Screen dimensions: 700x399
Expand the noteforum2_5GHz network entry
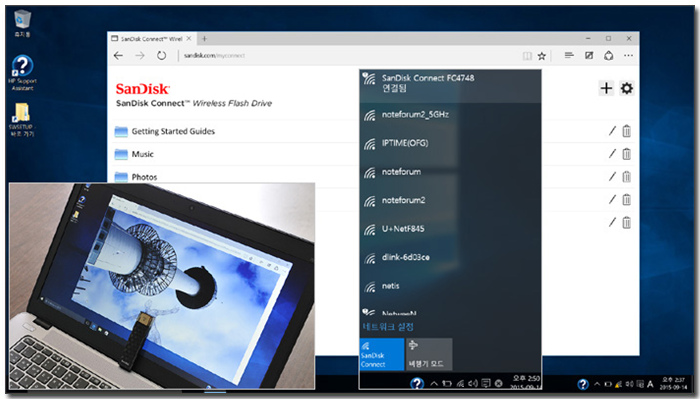click(x=450, y=115)
